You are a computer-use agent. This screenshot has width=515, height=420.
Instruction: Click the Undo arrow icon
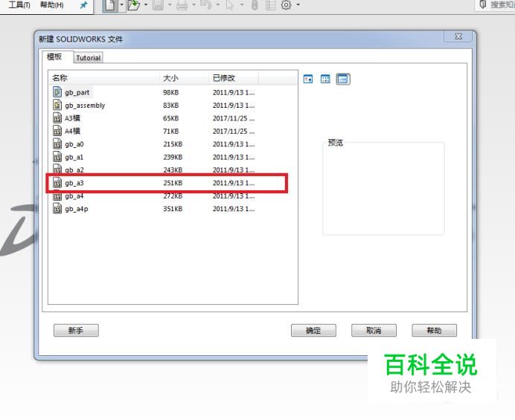click(206, 4)
